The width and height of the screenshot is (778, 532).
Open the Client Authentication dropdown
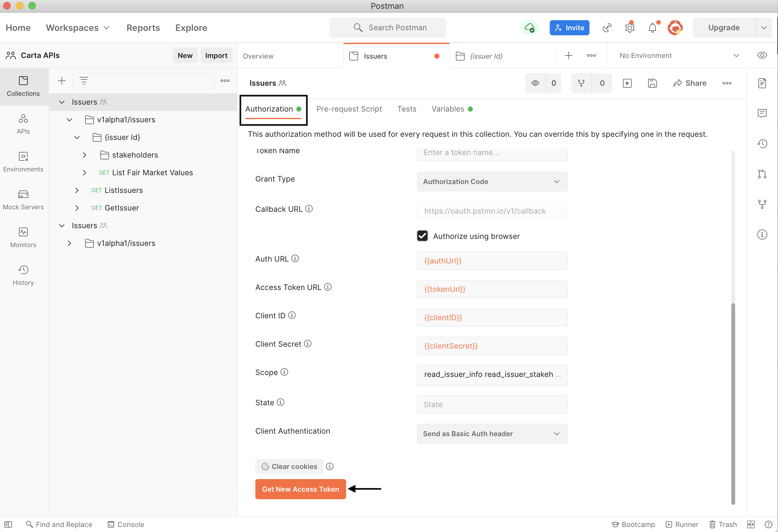[x=492, y=434]
